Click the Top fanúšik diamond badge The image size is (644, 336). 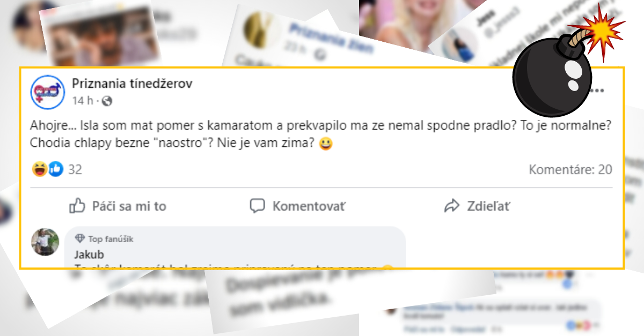[x=80, y=238]
